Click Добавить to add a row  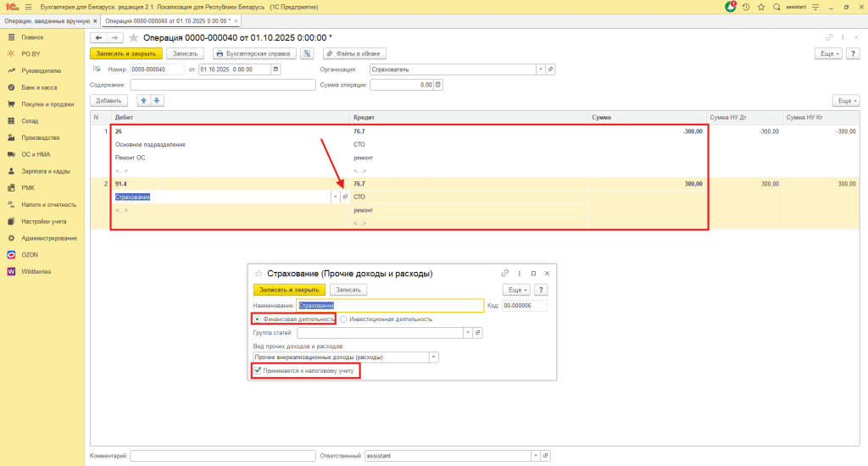click(x=108, y=101)
